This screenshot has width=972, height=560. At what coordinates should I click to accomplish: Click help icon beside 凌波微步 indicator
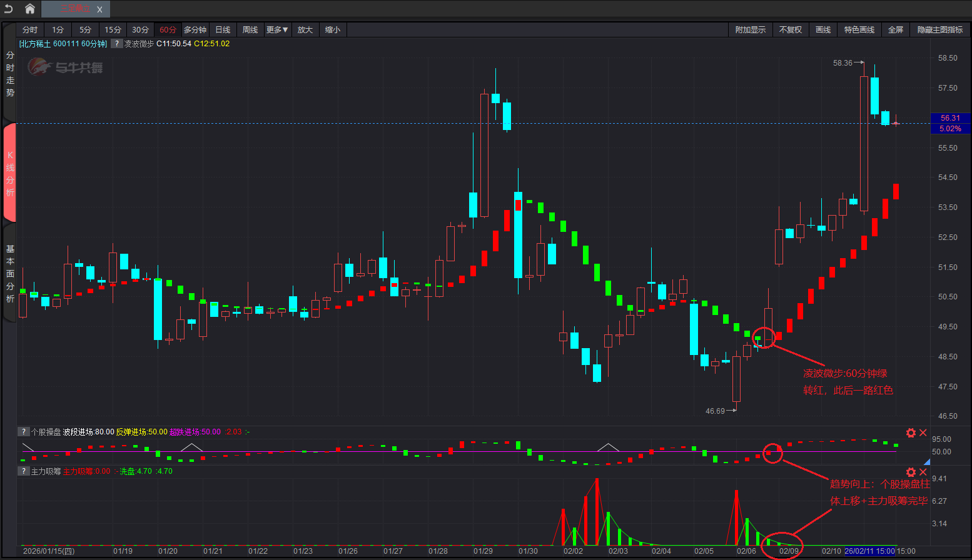pyautogui.click(x=117, y=44)
